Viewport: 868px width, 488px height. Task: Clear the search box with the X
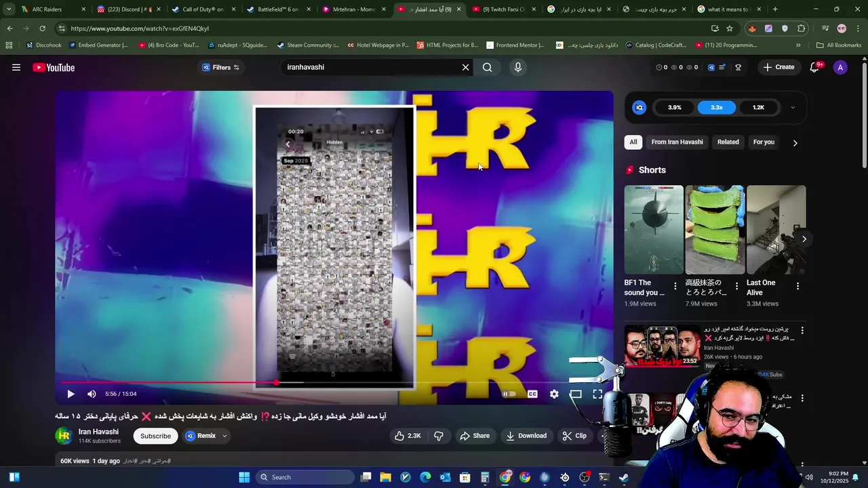[x=465, y=67]
